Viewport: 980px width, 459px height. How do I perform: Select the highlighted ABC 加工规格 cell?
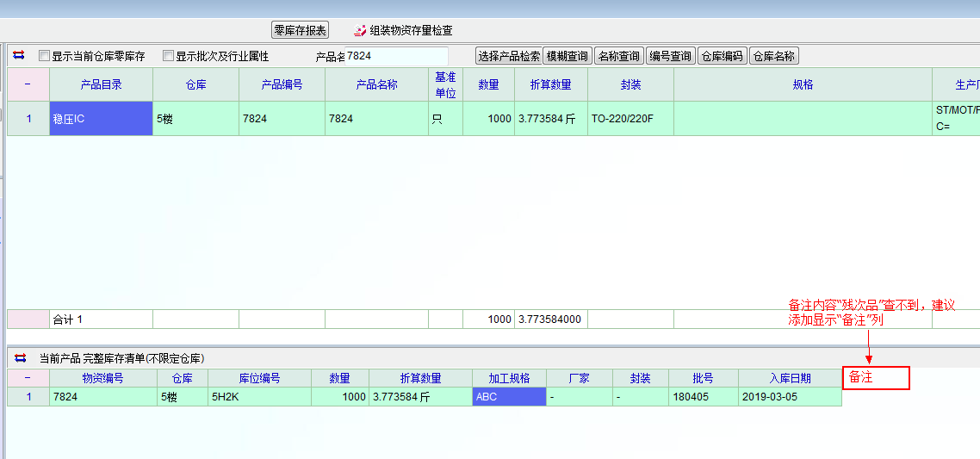[509, 397]
